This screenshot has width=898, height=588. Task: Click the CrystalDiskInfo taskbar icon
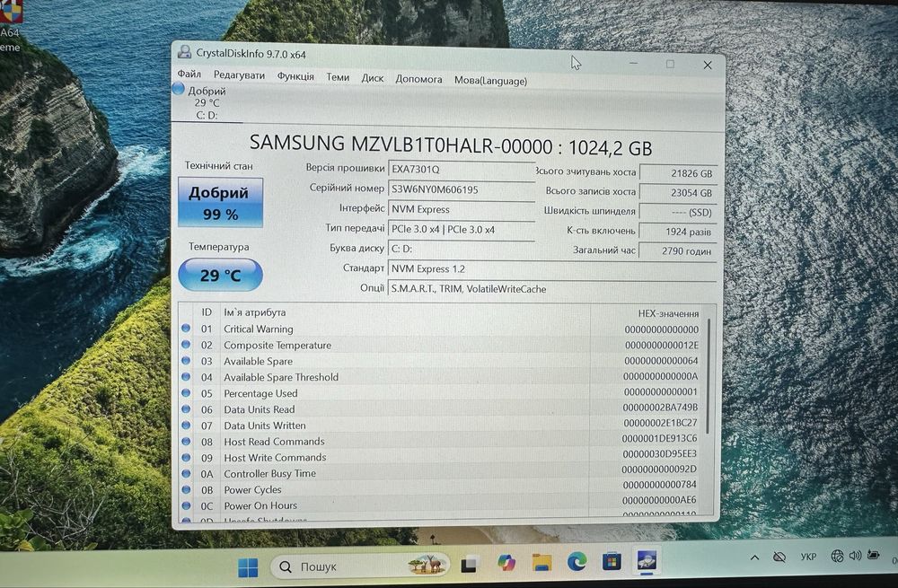(647, 560)
